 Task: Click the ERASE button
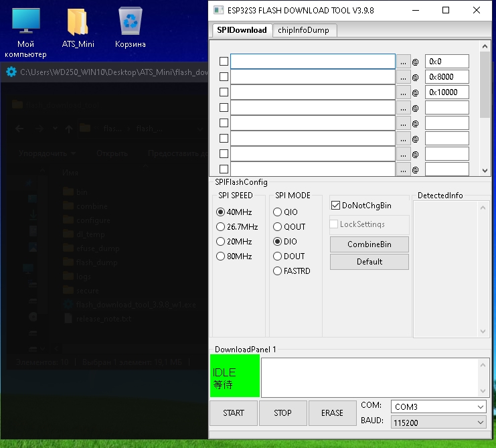(x=332, y=413)
